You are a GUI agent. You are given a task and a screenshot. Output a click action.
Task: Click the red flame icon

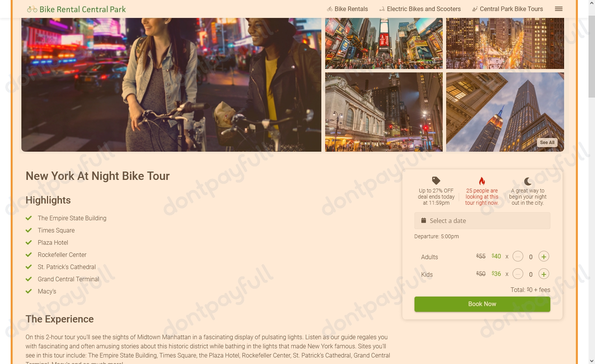coord(482,181)
